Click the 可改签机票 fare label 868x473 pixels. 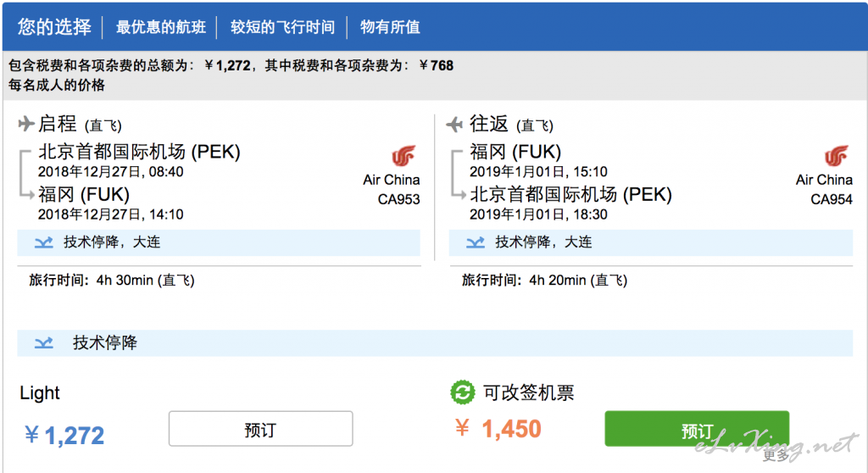(x=529, y=392)
